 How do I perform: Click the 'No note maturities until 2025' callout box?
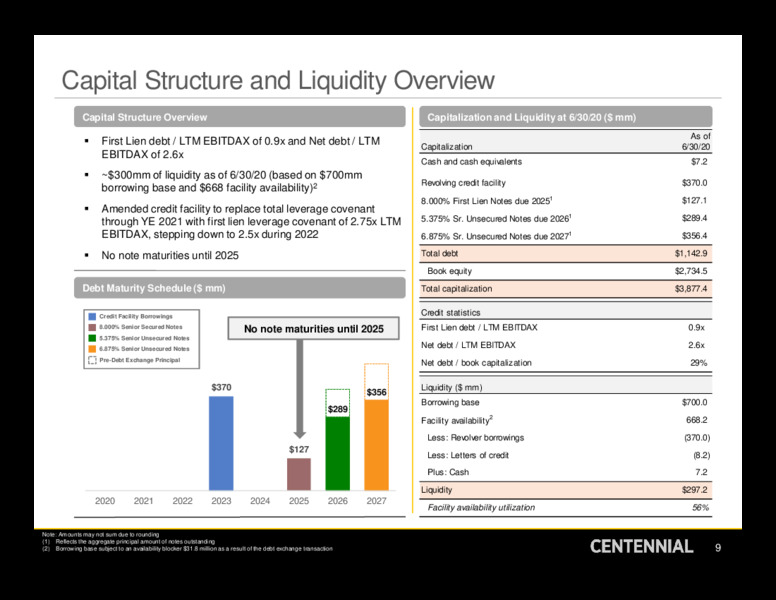pyautogui.click(x=313, y=329)
